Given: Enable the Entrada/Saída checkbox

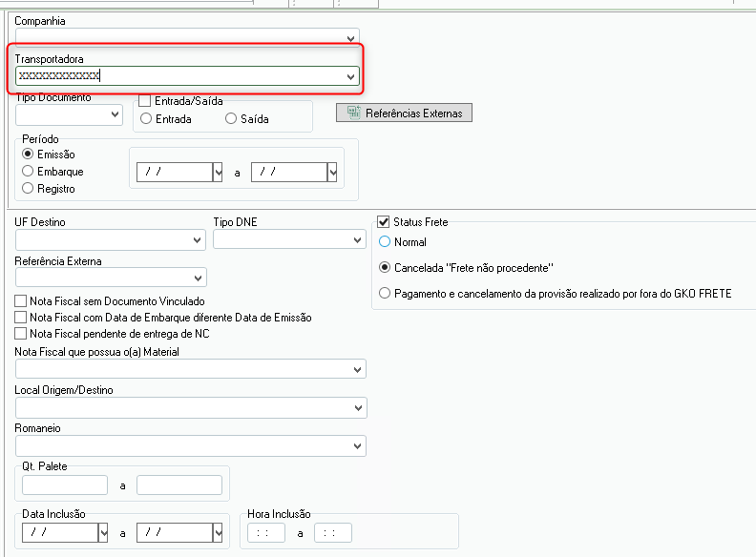Looking at the screenshot, I should tap(145, 101).
